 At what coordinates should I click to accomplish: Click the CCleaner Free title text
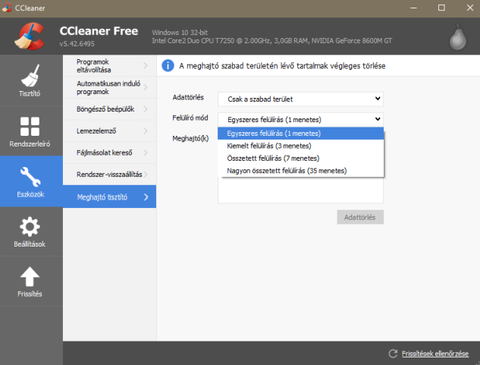click(x=99, y=31)
